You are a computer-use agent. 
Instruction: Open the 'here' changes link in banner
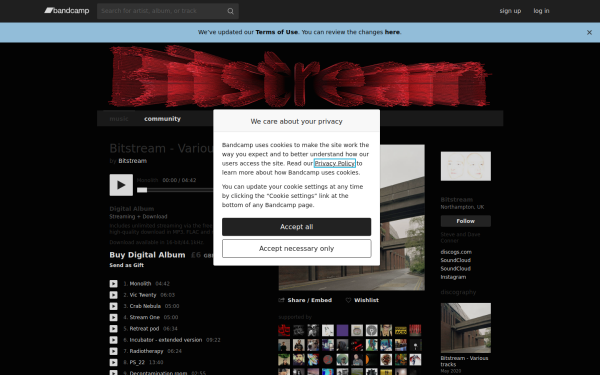click(x=392, y=32)
